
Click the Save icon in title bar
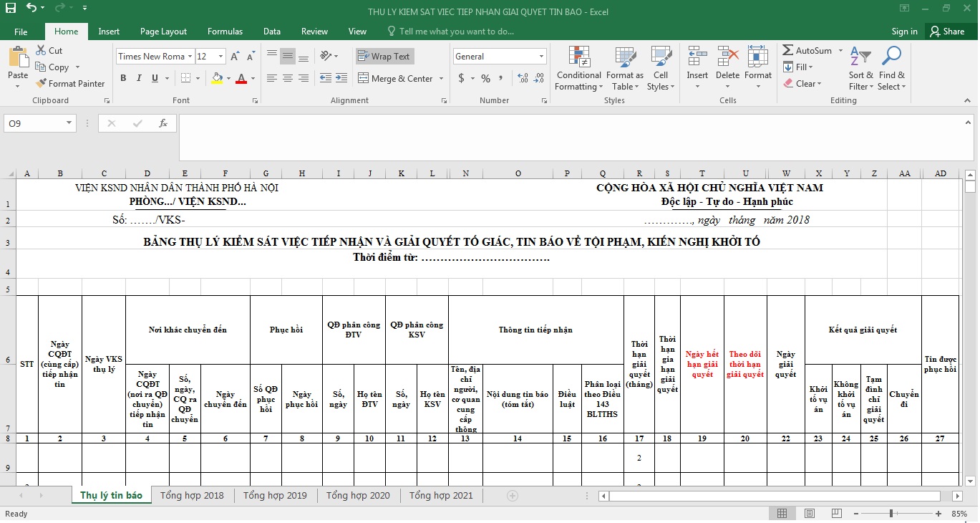coord(10,9)
